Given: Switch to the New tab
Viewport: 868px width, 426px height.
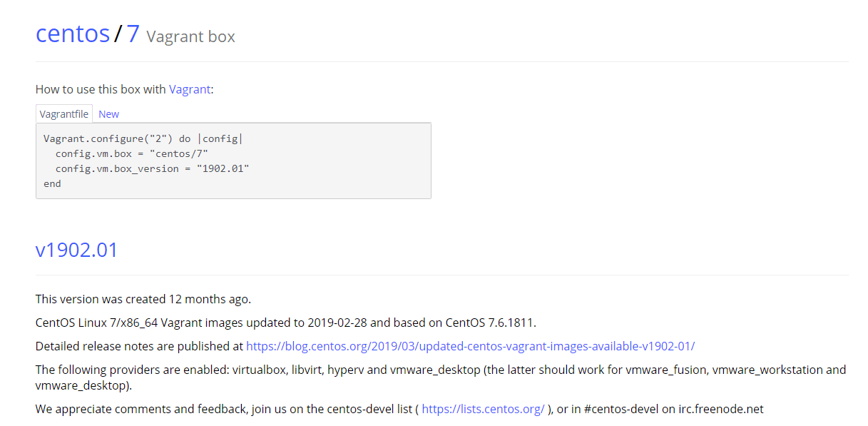Looking at the screenshot, I should [108, 114].
